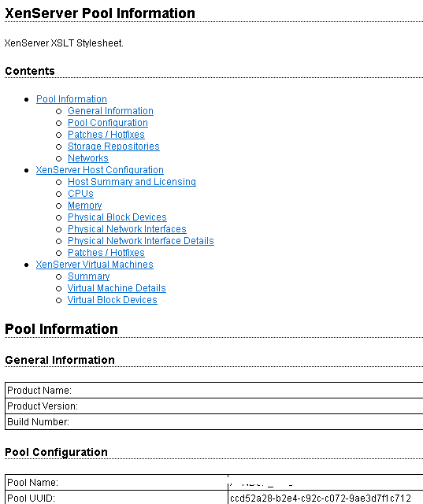Viewport: 423px width, 504px height.
Task: Open the Storage Repositories link
Action: pos(113,146)
